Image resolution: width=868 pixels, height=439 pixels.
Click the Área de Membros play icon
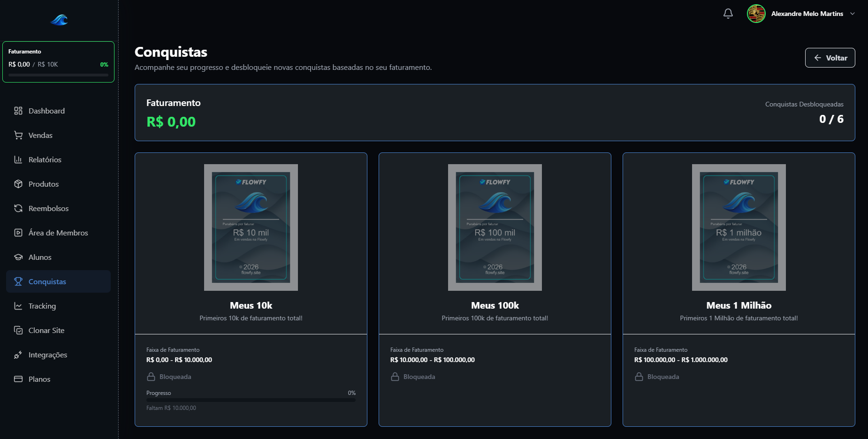coord(18,233)
